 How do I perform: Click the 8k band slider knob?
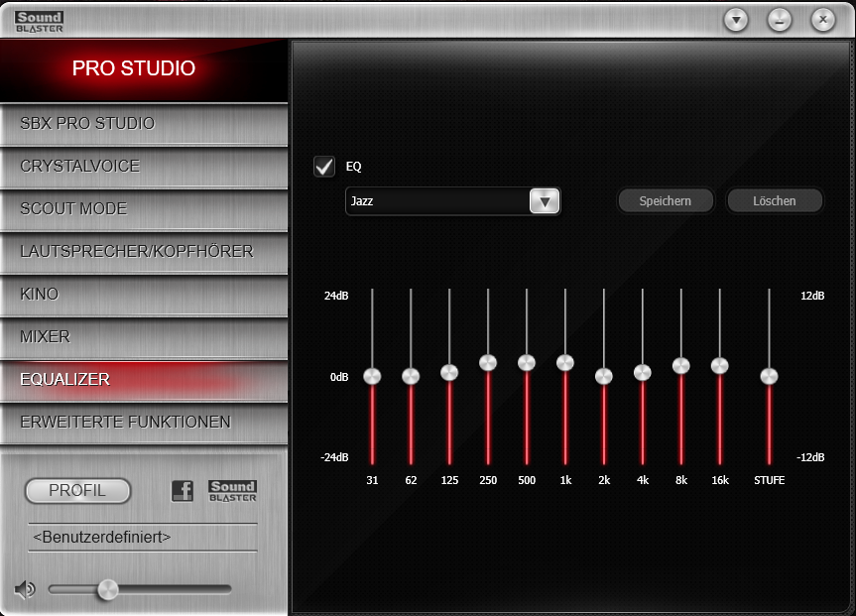[681, 366]
